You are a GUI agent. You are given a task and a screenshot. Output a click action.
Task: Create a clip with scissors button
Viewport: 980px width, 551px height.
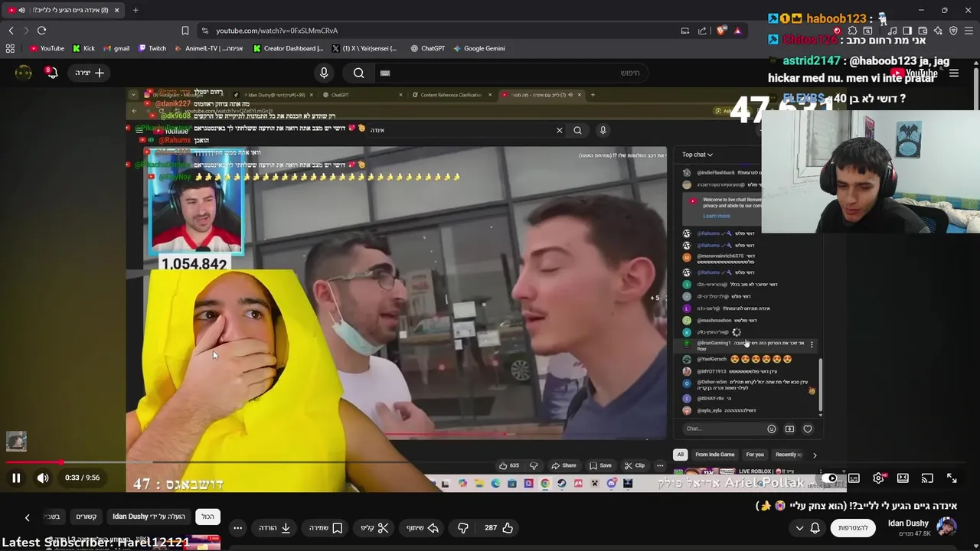[374, 527]
